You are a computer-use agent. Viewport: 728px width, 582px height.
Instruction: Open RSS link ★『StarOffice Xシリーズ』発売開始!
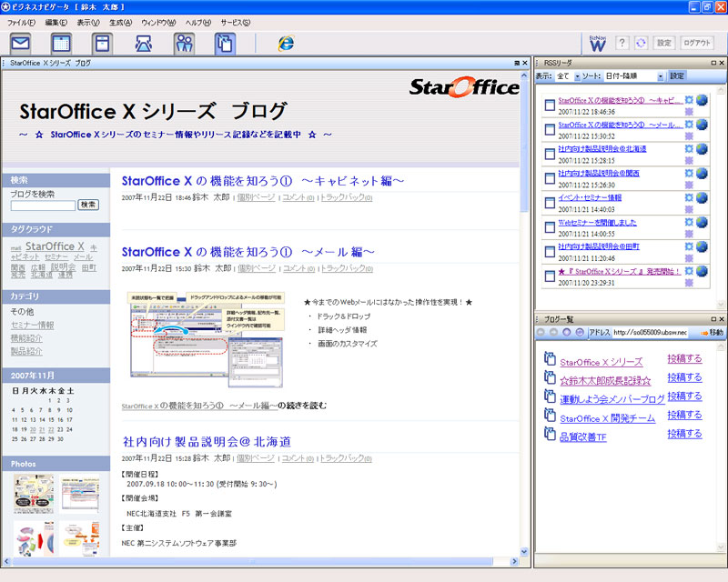(x=620, y=271)
